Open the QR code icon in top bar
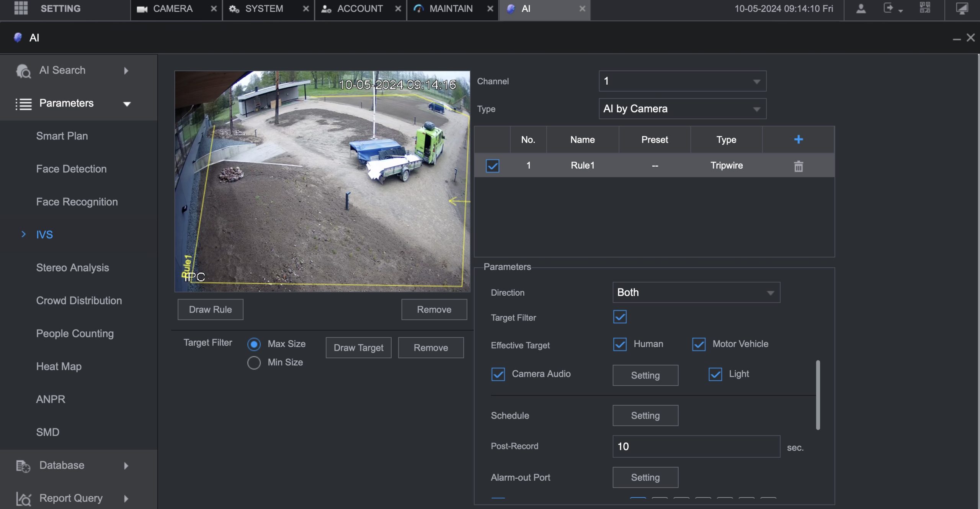980x509 pixels. (x=925, y=8)
